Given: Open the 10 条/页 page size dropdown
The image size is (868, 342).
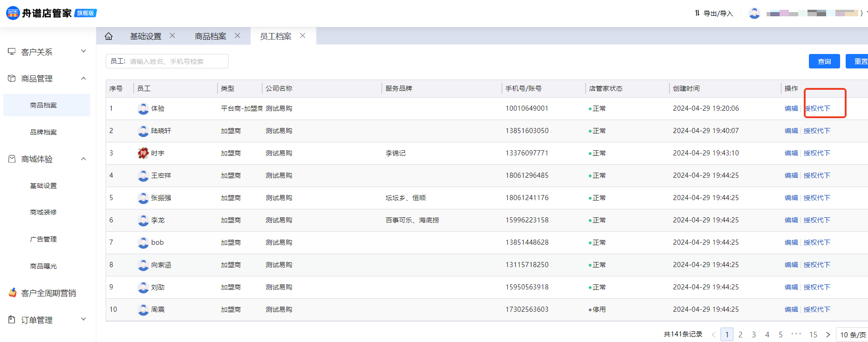Looking at the screenshot, I should point(853,335).
